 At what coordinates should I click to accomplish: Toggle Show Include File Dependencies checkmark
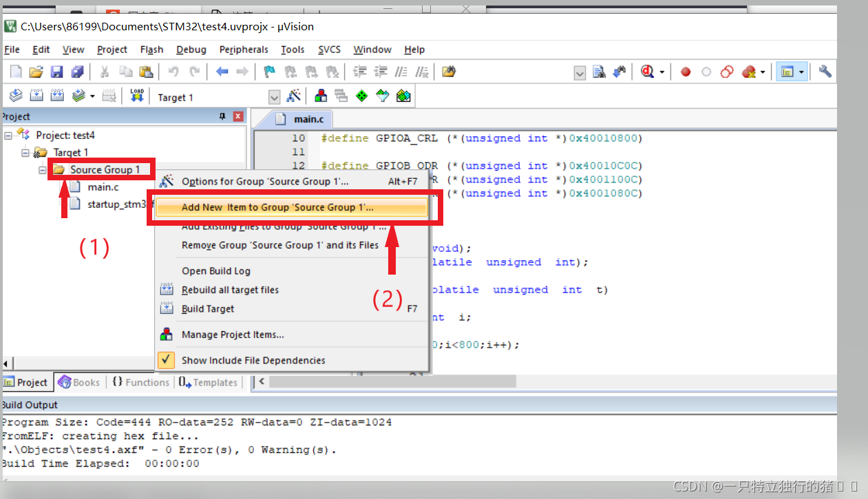[167, 360]
